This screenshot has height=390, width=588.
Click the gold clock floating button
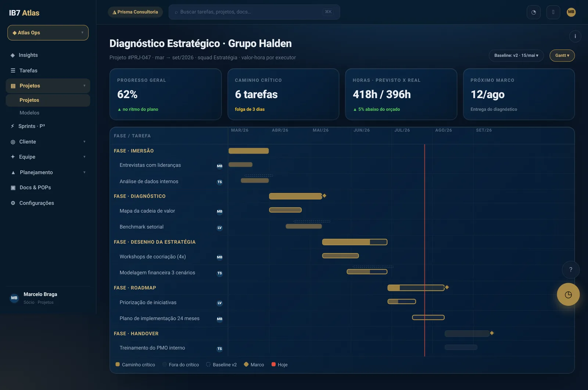[x=568, y=294]
